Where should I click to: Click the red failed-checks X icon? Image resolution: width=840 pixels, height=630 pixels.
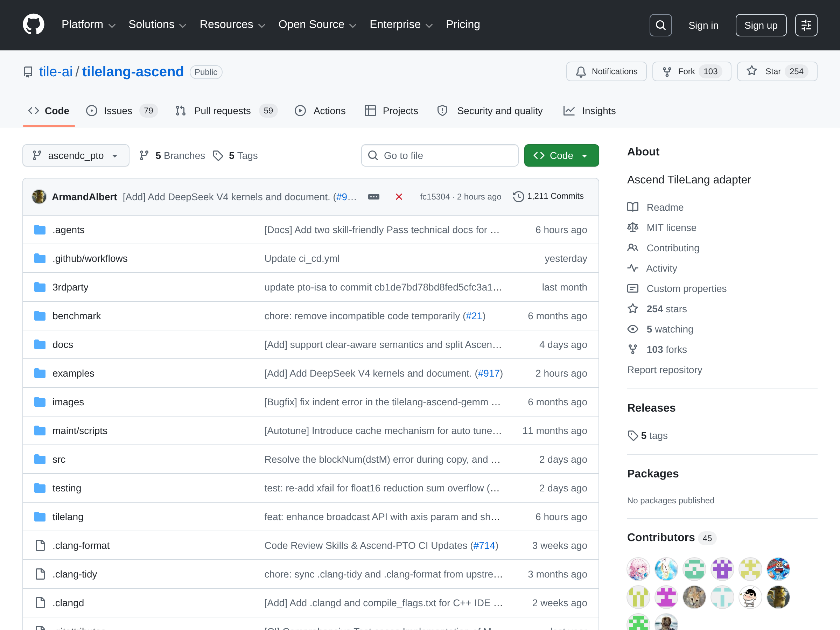click(x=399, y=197)
